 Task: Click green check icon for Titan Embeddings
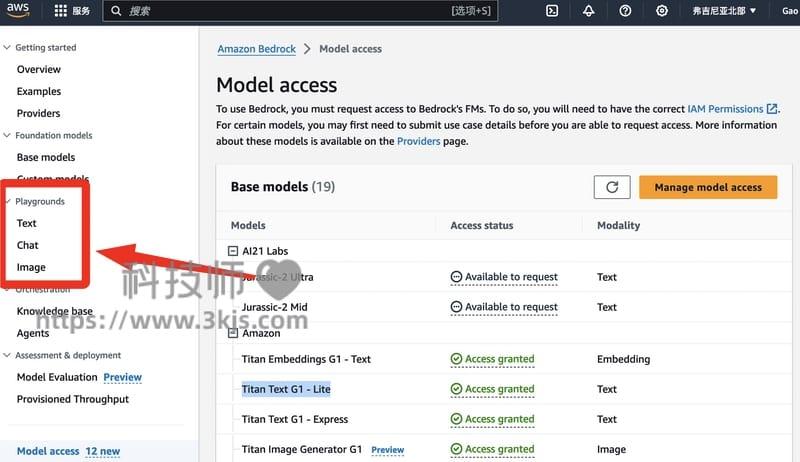click(x=456, y=359)
